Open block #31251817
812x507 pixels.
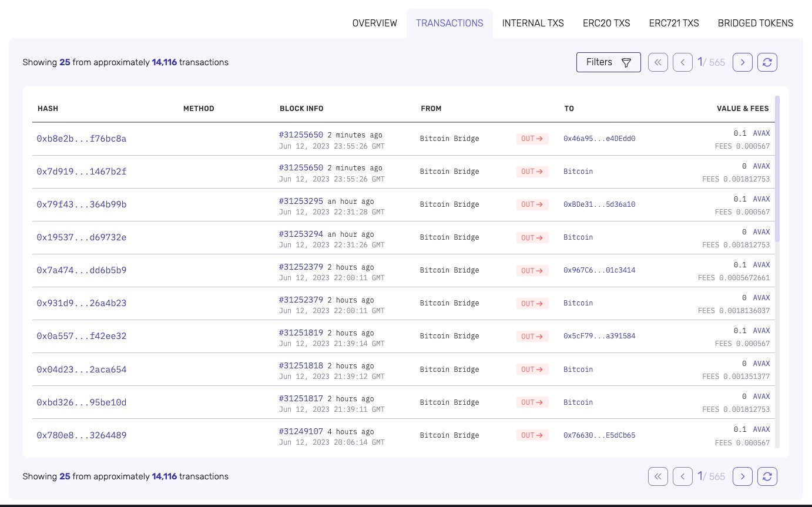click(x=301, y=398)
